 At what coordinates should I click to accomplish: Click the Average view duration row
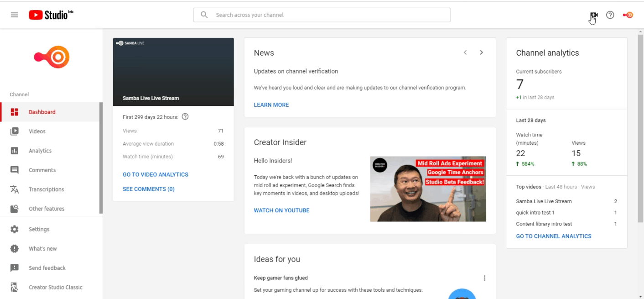[173, 144]
